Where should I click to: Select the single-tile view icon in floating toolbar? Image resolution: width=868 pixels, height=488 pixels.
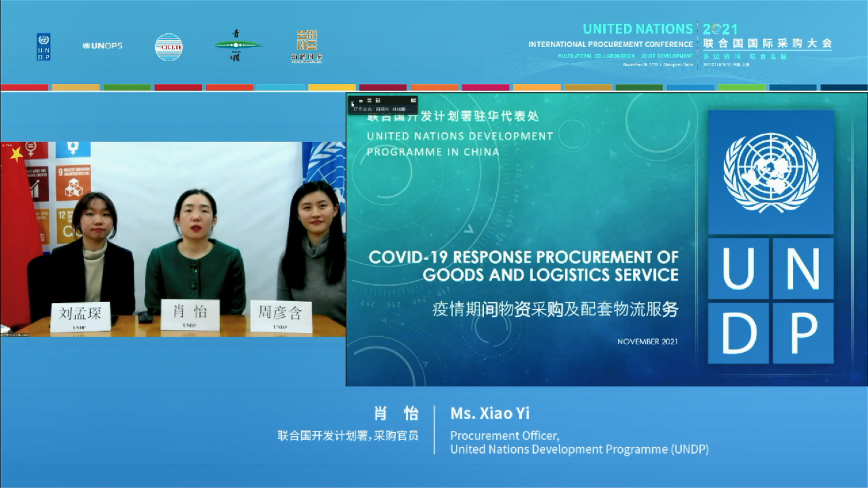[x=361, y=101]
